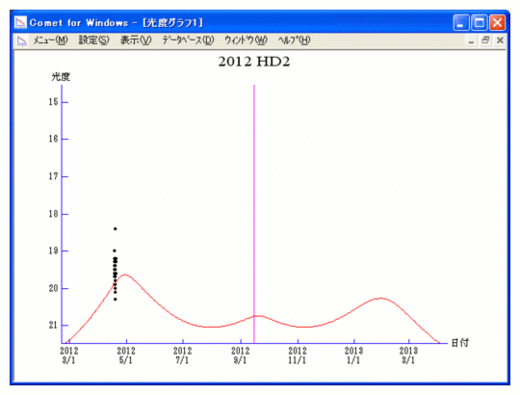This screenshot has width=520, height=395.
Task: Open the ヘルプ(H) help menu
Action: tap(294, 40)
